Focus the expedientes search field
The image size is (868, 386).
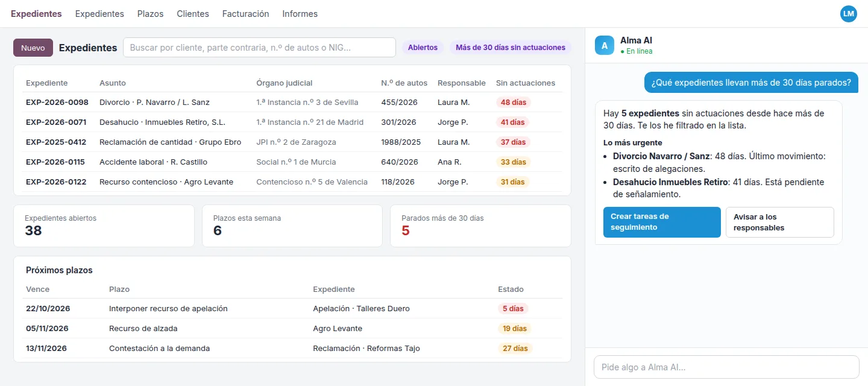[259, 48]
